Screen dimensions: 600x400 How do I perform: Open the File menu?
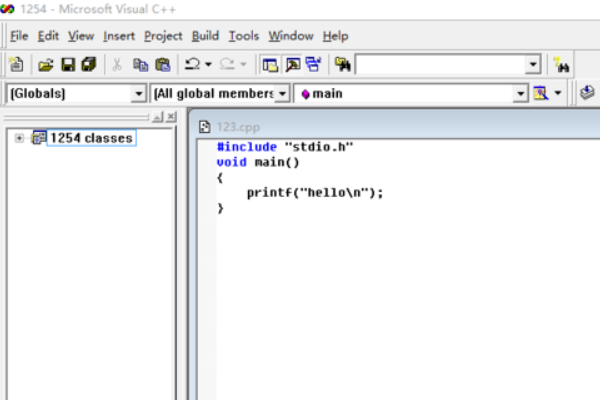19,36
